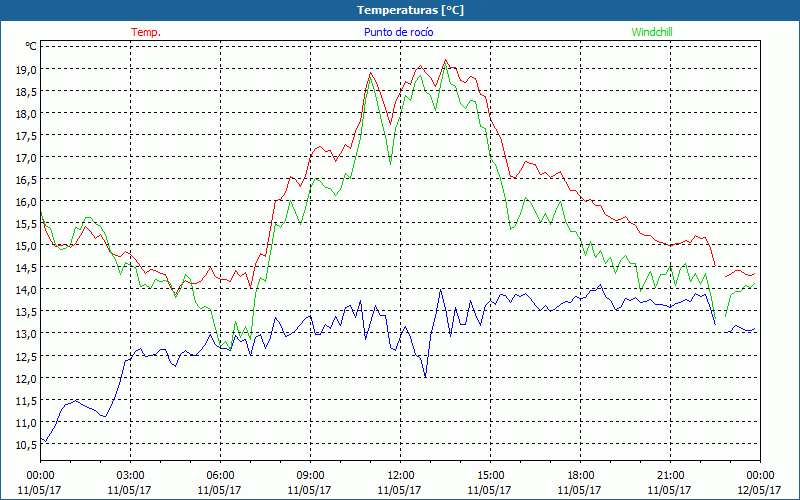Click the 12,0 y-axis value
The width and height of the screenshot is (800, 500).
pos(26,379)
